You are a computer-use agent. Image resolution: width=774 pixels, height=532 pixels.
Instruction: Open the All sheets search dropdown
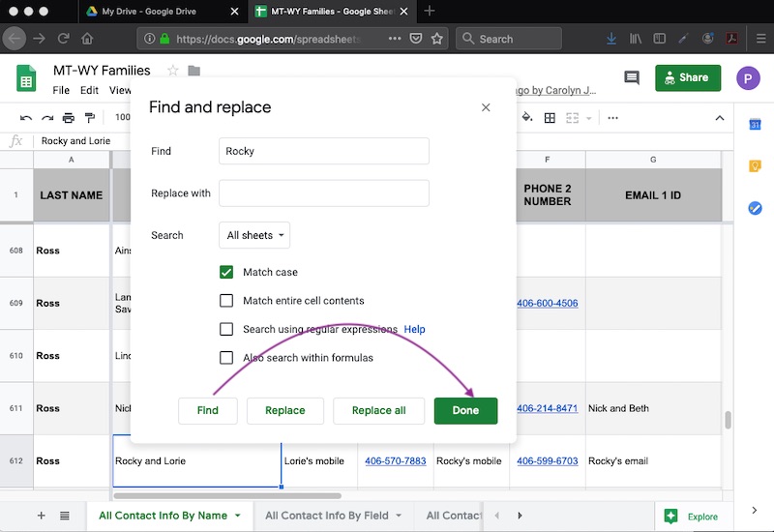point(254,235)
